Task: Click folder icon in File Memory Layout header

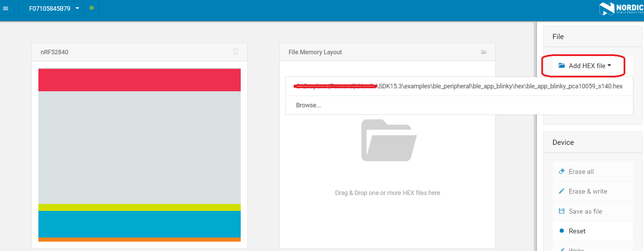Action: pyautogui.click(x=484, y=52)
